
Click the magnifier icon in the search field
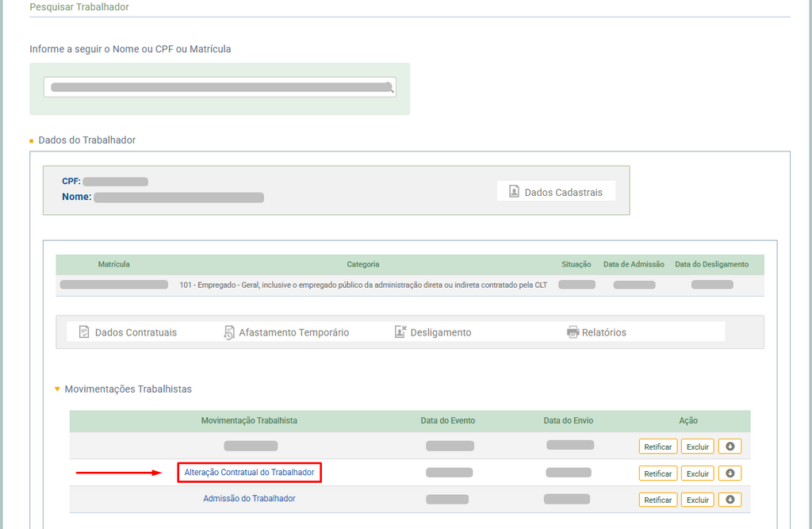pos(389,86)
